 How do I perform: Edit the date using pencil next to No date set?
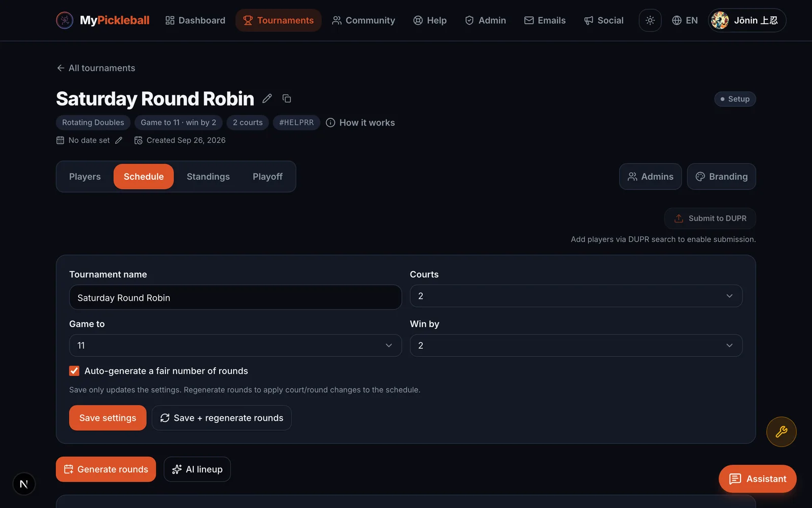(119, 140)
